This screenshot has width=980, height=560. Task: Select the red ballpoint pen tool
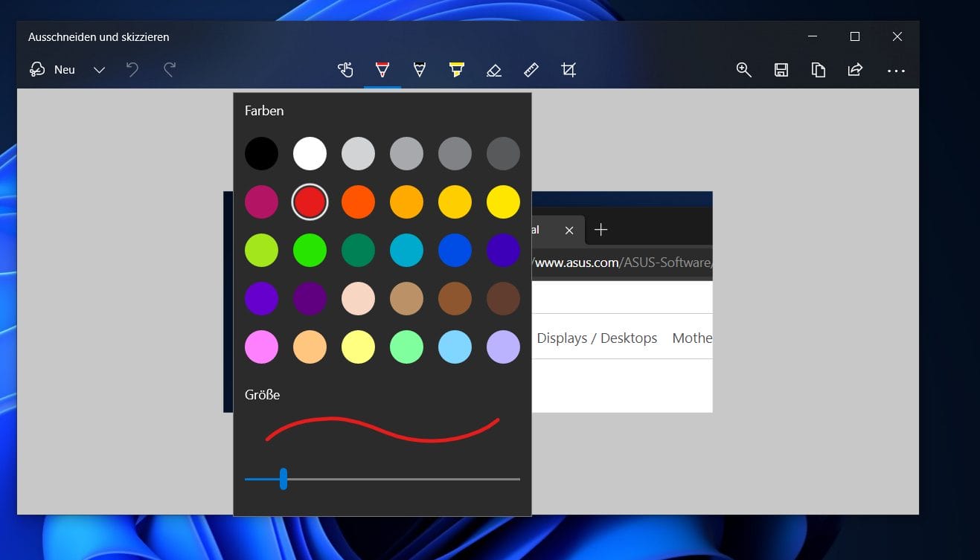(x=382, y=69)
